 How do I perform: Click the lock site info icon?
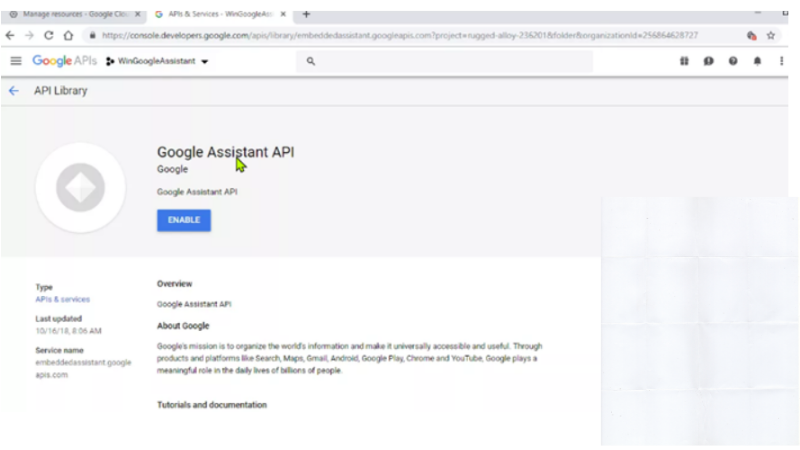(x=92, y=35)
